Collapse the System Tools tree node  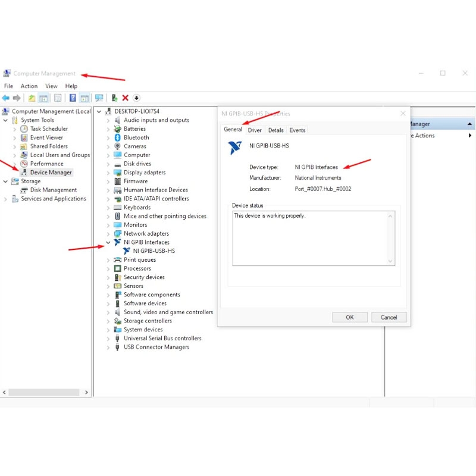click(5, 120)
